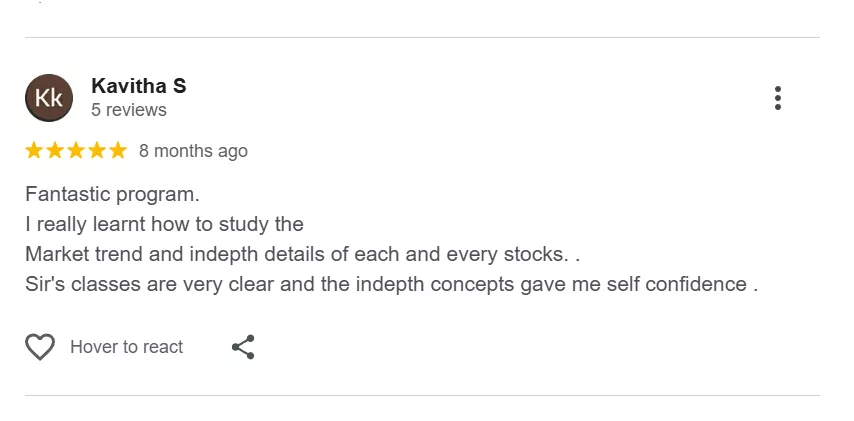Click the "8 months ago" timestamp
The width and height of the screenshot is (854, 421).
click(193, 151)
